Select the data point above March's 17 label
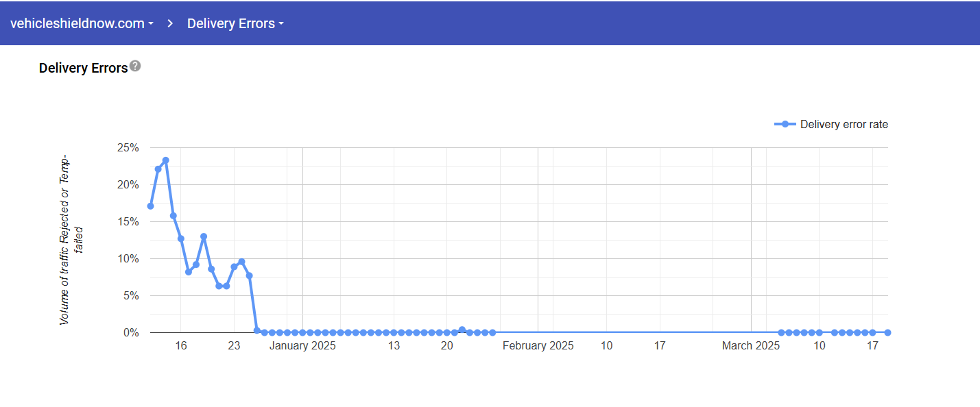The image size is (980, 407). pos(872,332)
